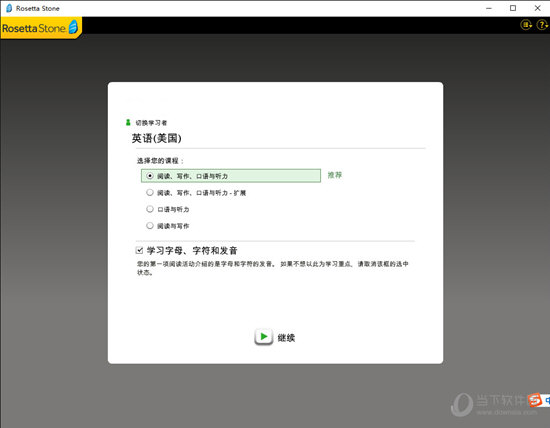Minimize the Rosetta Stone window
550x428 pixels.
(x=489, y=8)
